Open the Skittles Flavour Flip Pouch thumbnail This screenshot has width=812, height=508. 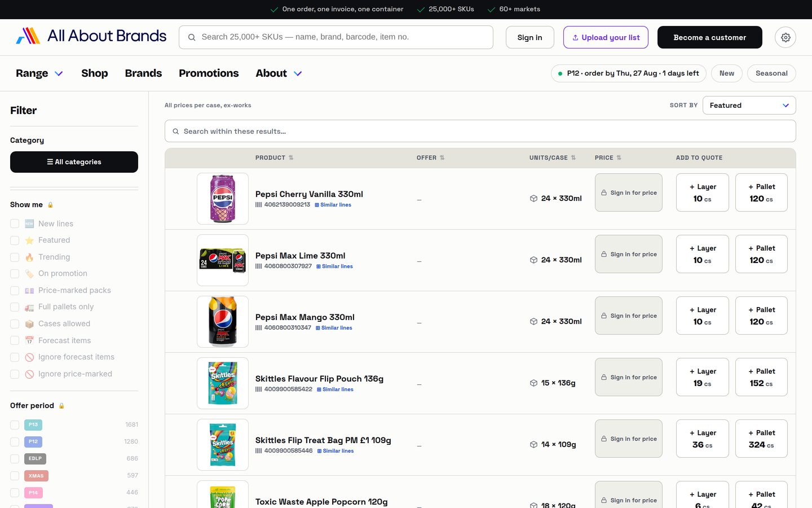click(x=223, y=383)
